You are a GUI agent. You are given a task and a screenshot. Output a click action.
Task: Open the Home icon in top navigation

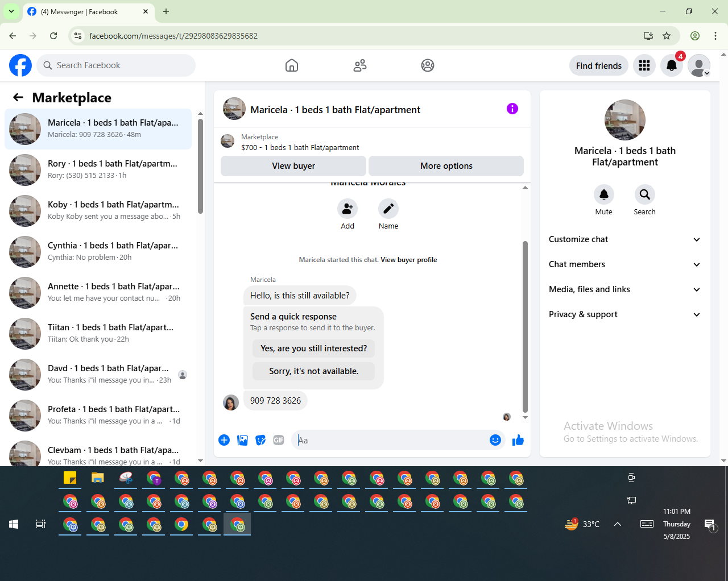coord(292,65)
